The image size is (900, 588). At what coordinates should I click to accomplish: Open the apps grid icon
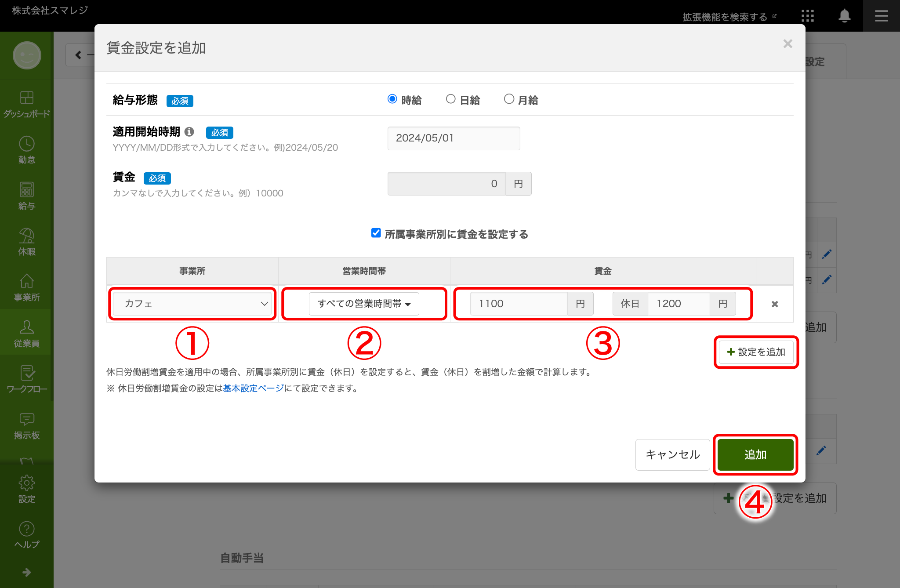[807, 16]
